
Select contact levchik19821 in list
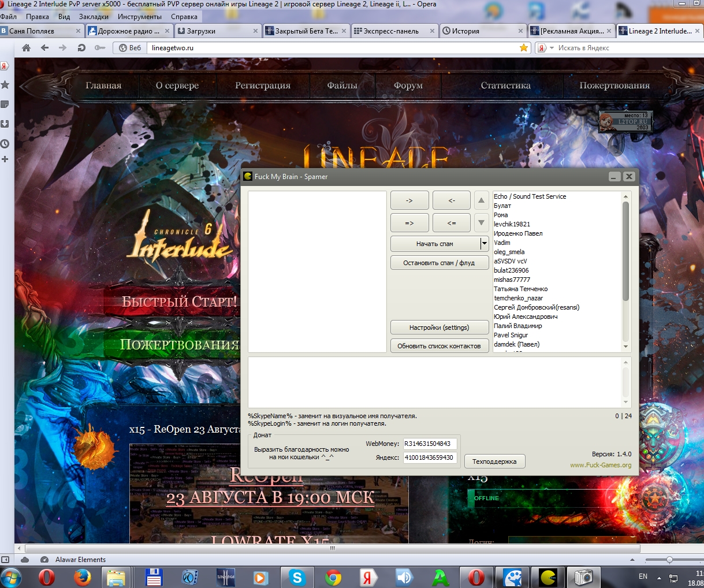pyautogui.click(x=512, y=224)
